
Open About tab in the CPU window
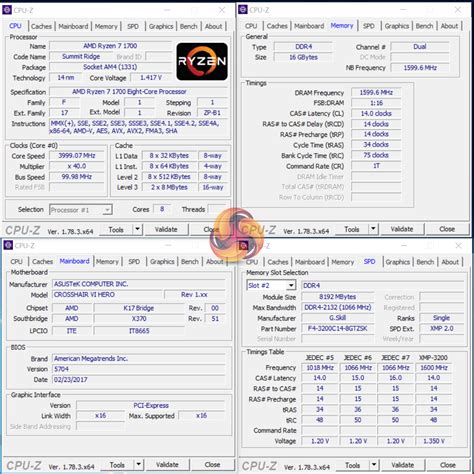click(213, 26)
